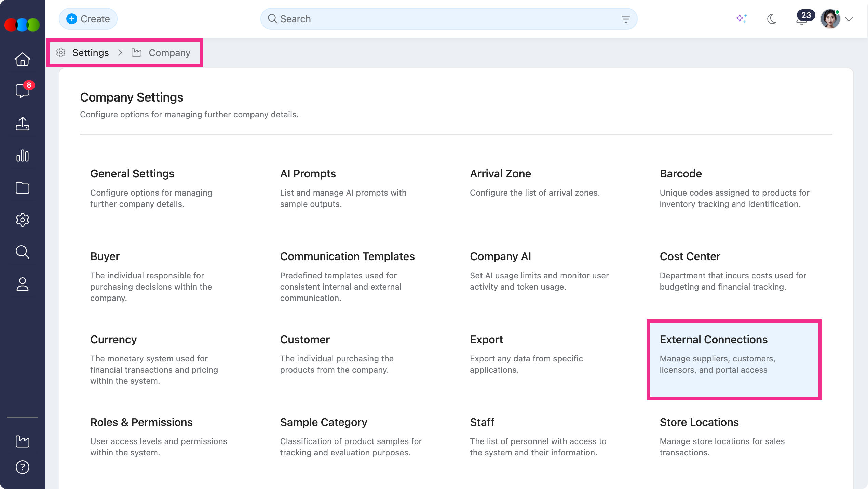The width and height of the screenshot is (868, 489).
Task: Click the Company breadcrumb
Action: (169, 53)
